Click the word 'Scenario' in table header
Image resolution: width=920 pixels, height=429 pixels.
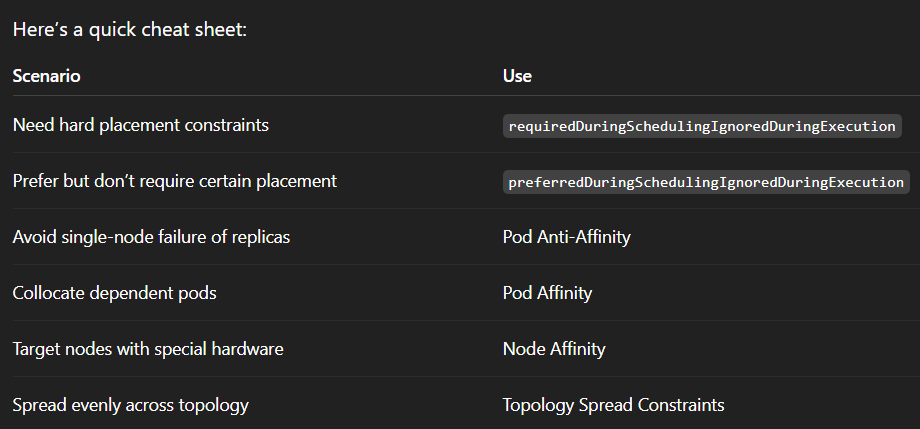[46, 76]
